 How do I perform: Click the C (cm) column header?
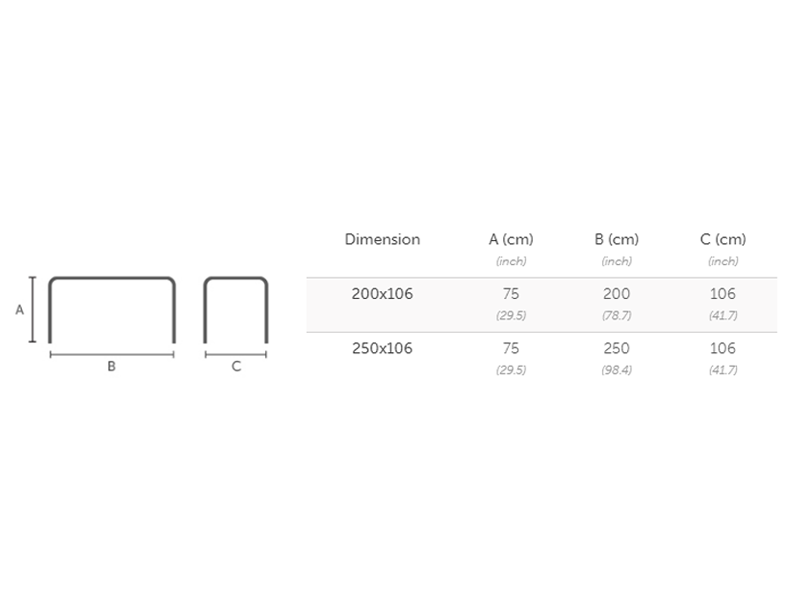point(723,240)
